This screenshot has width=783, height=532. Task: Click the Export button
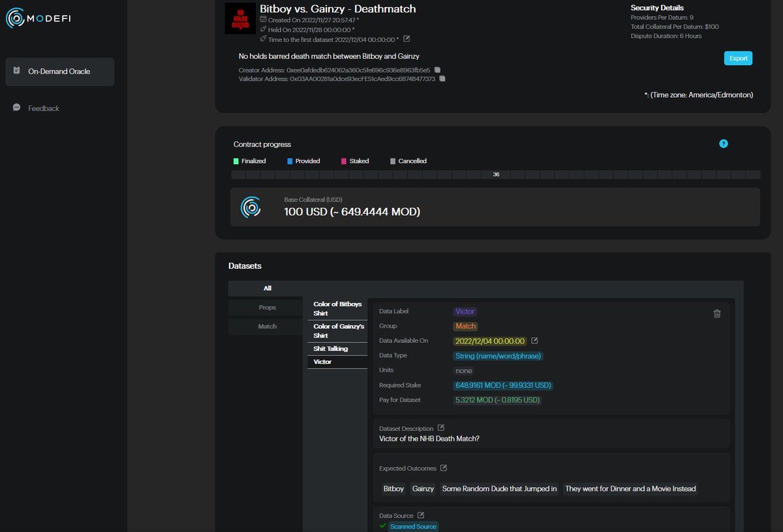738,58
